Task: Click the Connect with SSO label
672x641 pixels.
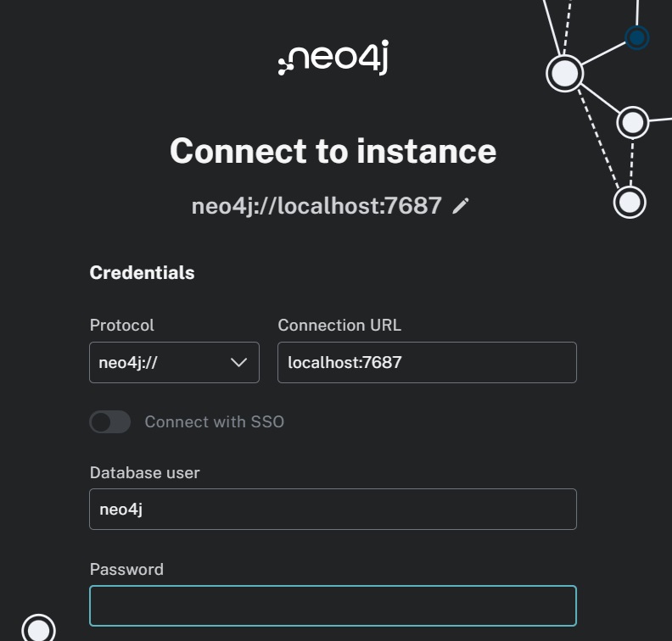Action: (215, 421)
